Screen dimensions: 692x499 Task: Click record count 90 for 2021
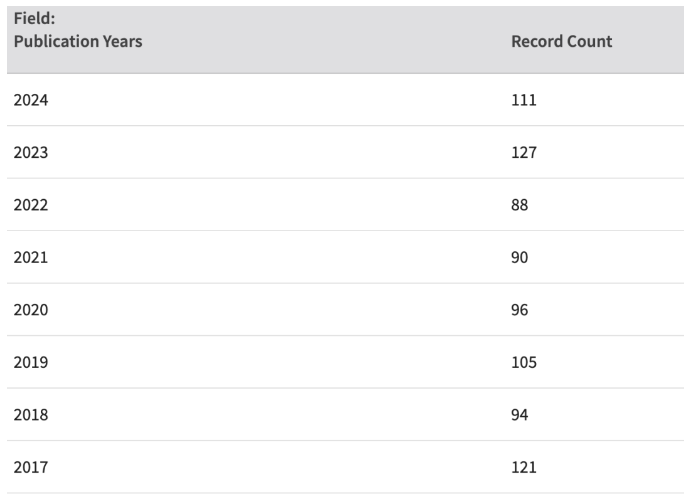point(519,257)
